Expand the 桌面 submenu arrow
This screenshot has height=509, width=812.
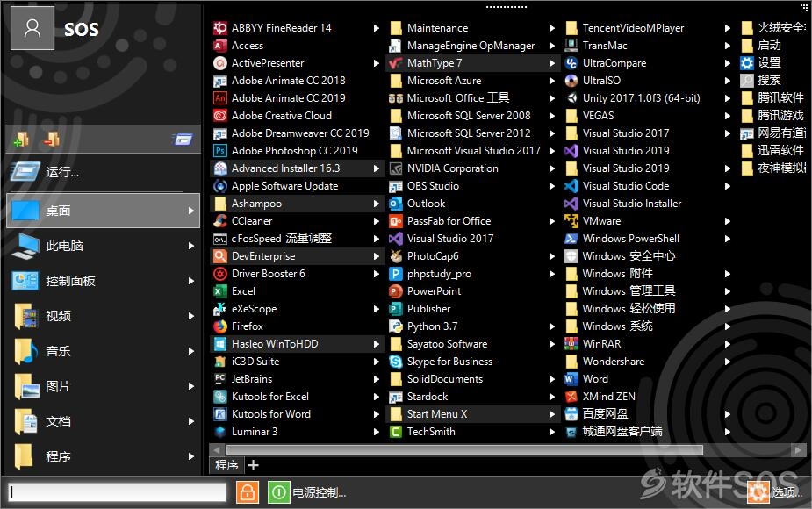[x=191, y=211]
